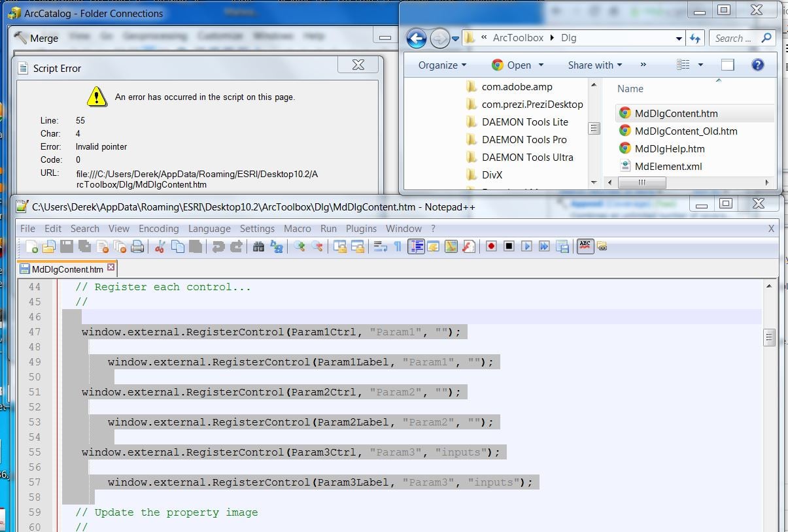Image resolution: width=788 pixels, height=532 pixels.
Task: Click the Print icon in Notepad++
Action: click(x=137, y=246)
